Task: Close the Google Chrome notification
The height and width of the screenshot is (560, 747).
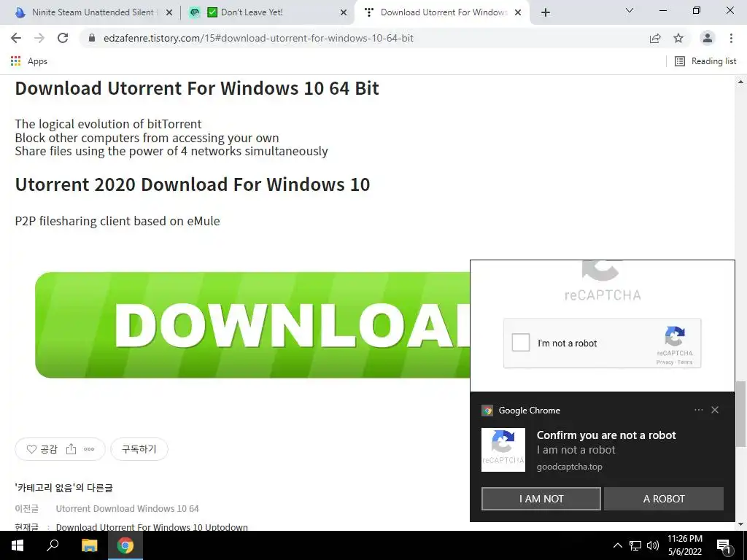Action: pyautogui.click(x=715, y=410)
